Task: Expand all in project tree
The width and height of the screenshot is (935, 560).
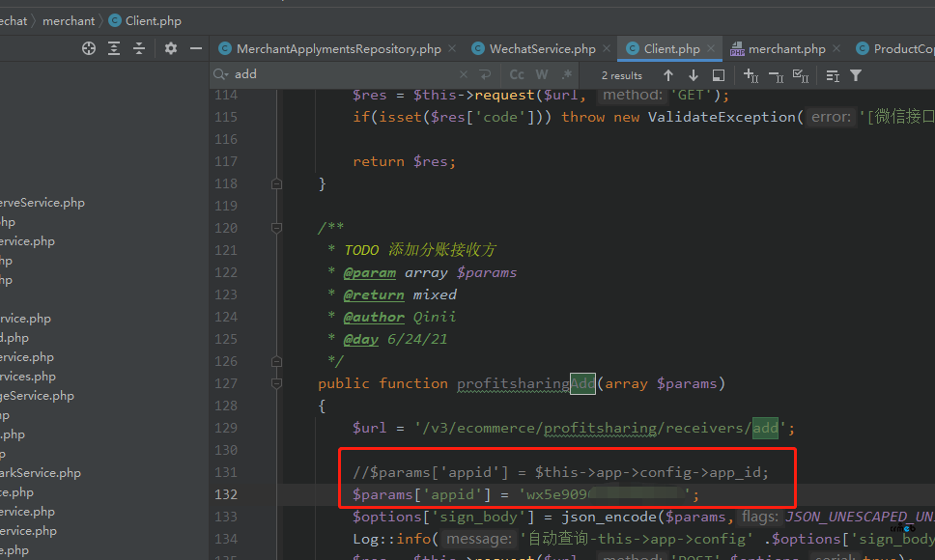Action: point(114,48)
